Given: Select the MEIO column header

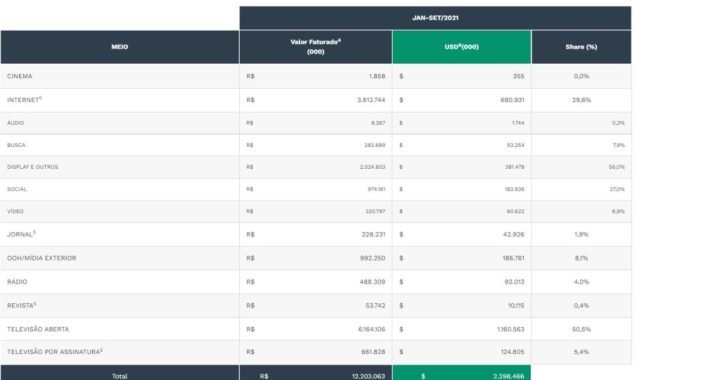Looking at the screenshot, I should pos(119,47).
